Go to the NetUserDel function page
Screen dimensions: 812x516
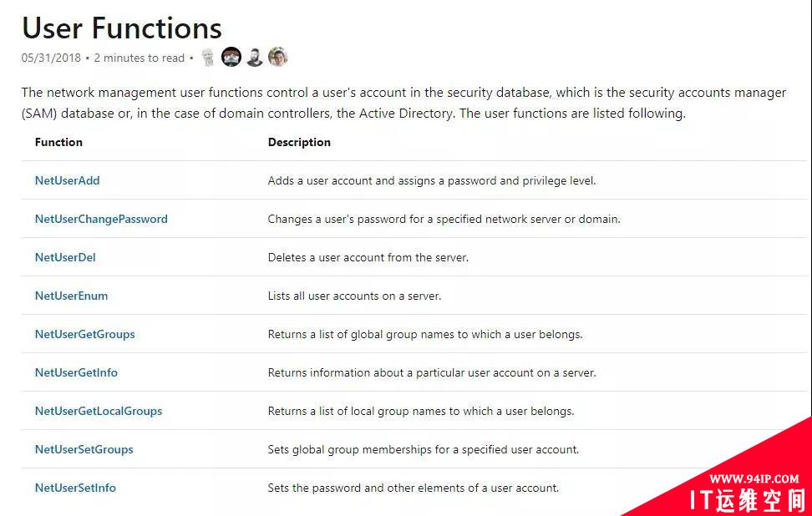pos(65,257)
